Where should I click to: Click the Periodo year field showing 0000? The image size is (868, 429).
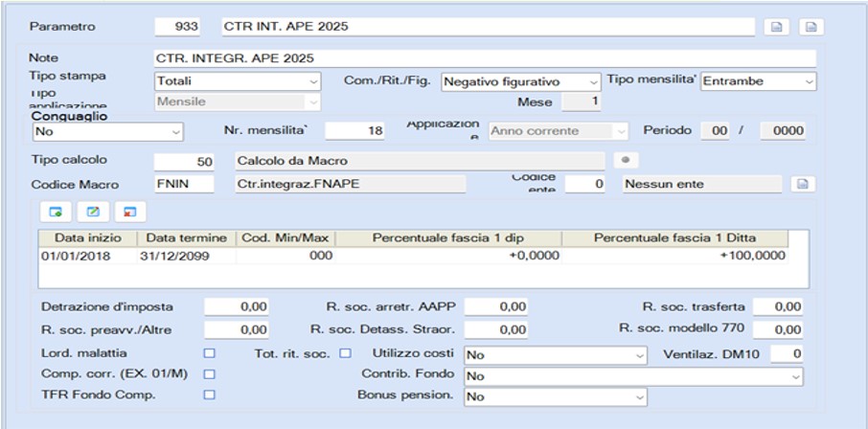tap(783, 131)
